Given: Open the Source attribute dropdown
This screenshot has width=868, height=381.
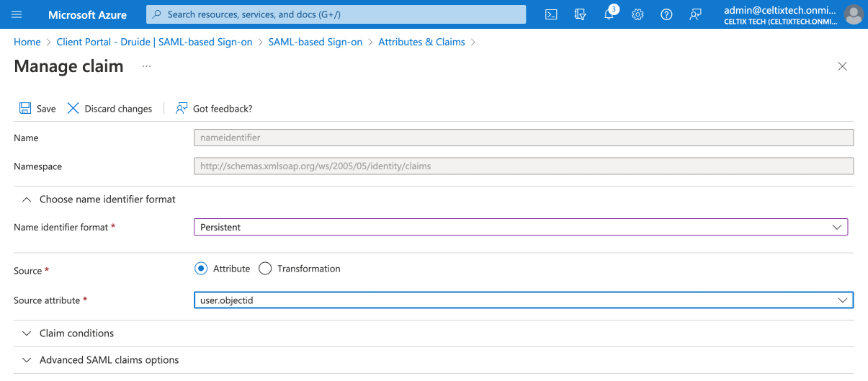Looking at the screenshot, I should click(523, 300).
